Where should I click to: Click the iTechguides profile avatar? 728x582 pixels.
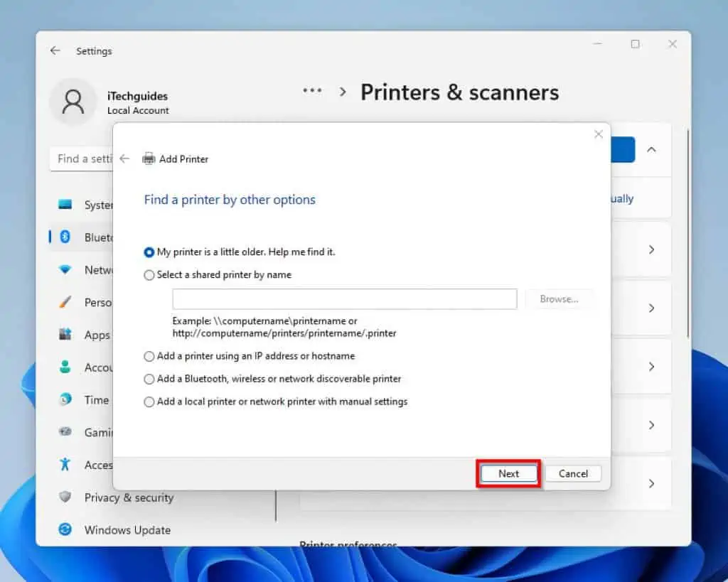point(72,102)
